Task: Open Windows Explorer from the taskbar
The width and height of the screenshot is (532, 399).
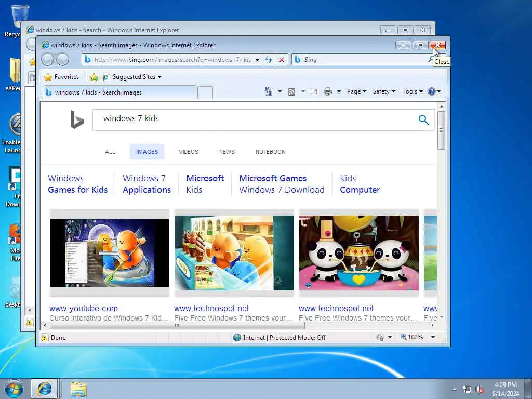Action: coord(79,389)
